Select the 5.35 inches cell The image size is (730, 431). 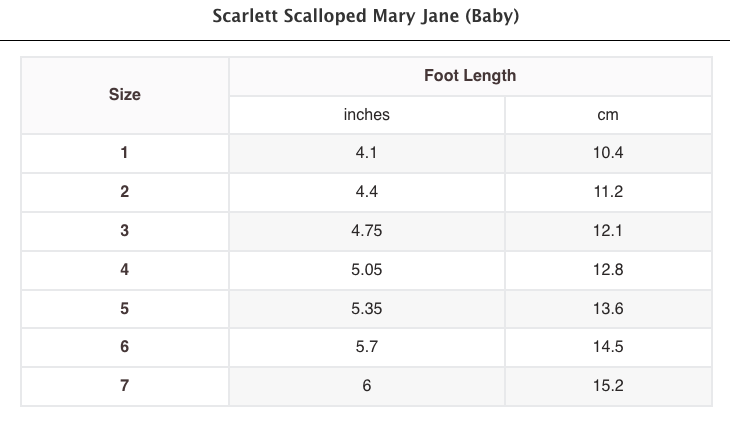(x=366, y=308)
